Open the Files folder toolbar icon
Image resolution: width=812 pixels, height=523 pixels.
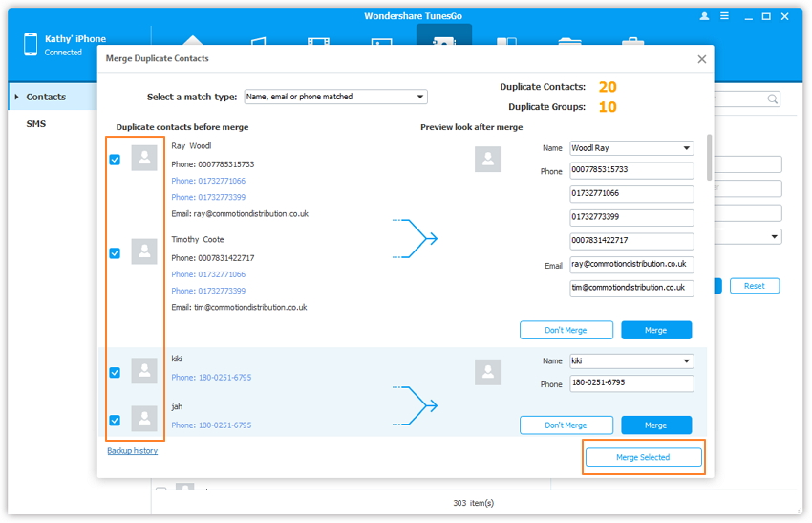[569, 41]
